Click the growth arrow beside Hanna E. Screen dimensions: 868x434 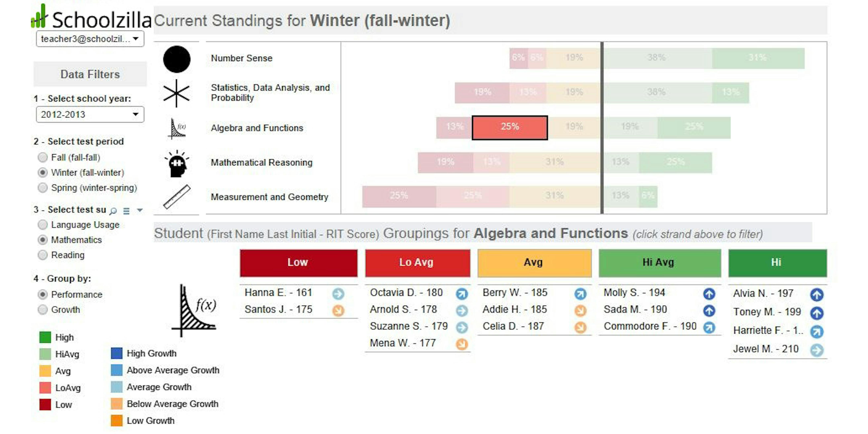pos(338,294)
